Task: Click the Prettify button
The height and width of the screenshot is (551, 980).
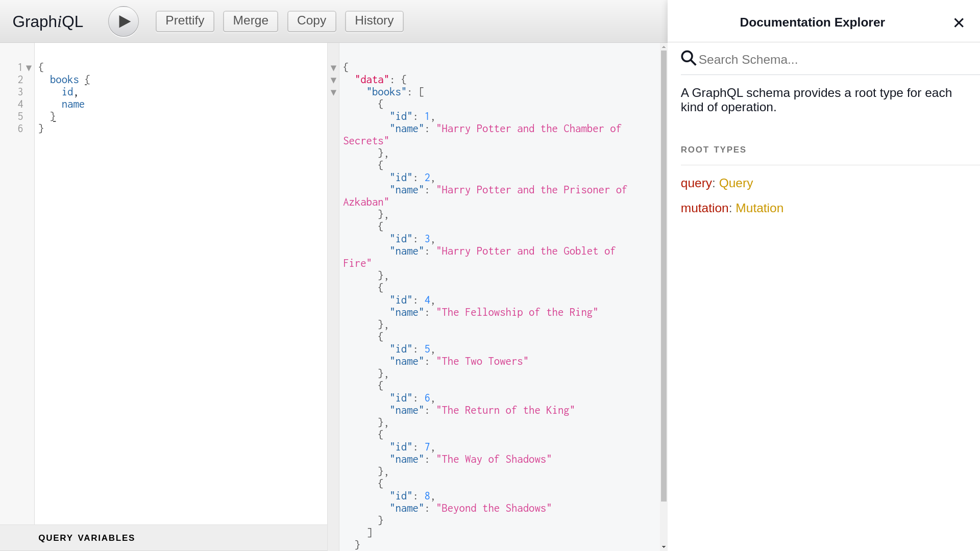Action: coord(184,21)
